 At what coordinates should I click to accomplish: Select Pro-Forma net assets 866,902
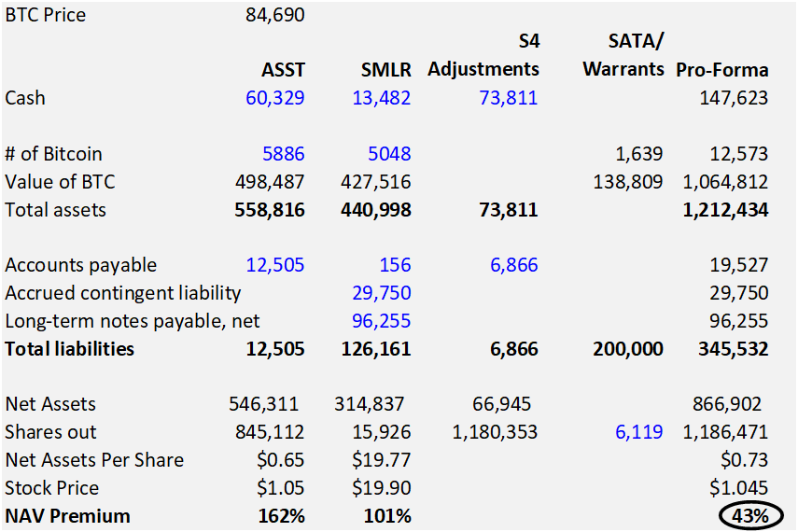click(727, 404)
